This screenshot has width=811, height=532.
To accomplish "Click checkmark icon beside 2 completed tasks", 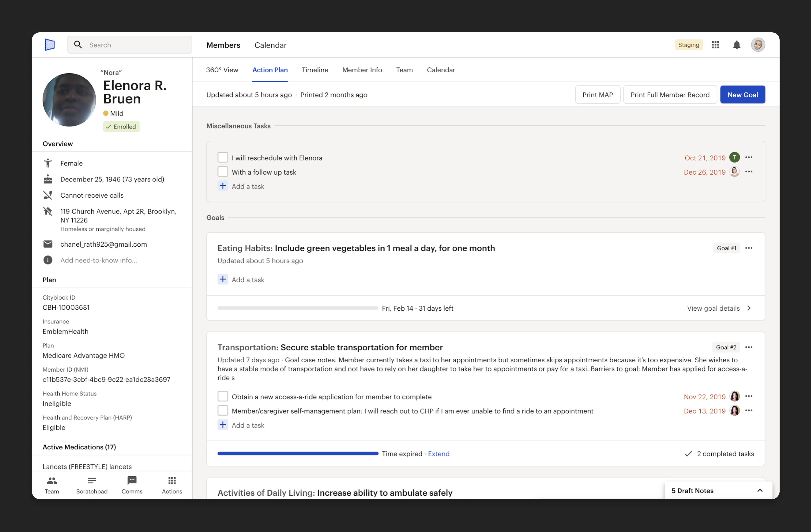I will click(x=688, y=454).
